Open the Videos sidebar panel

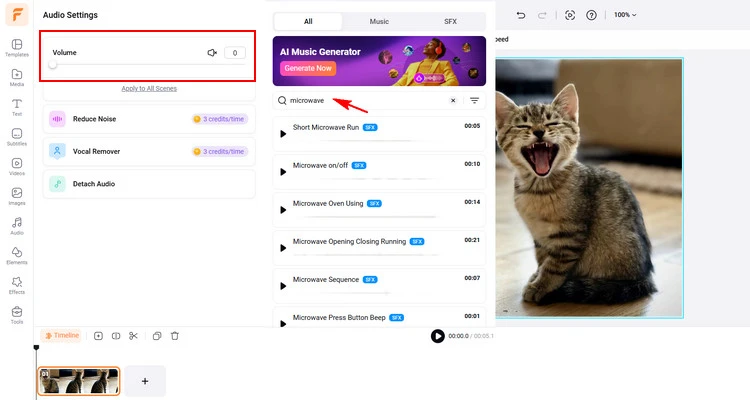(17, 167)
